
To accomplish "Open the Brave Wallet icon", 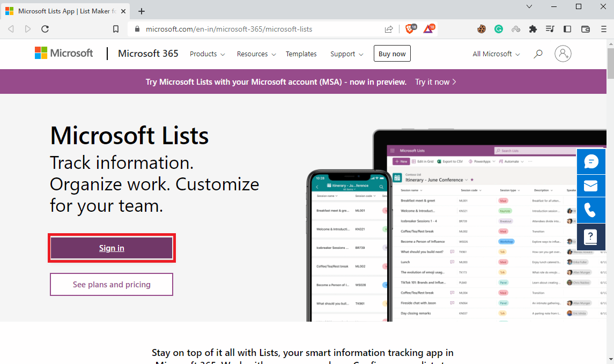I will click(586, 29).
